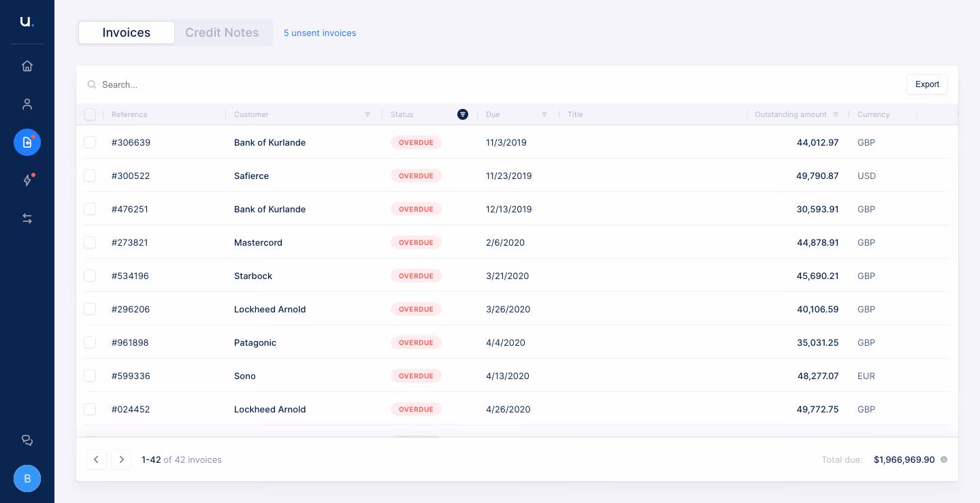Viewport: 980px width, 503px height.
Task: Switch to the Credit Notes tab
Action: (222, 33)
